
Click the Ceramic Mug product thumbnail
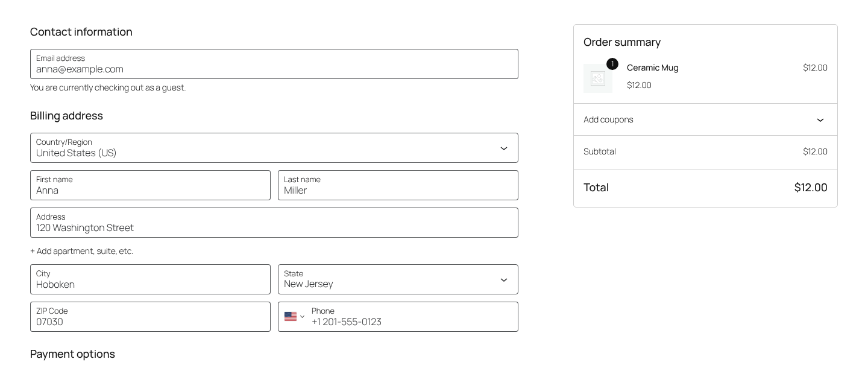pyautogui.click(x=598, y=78)
